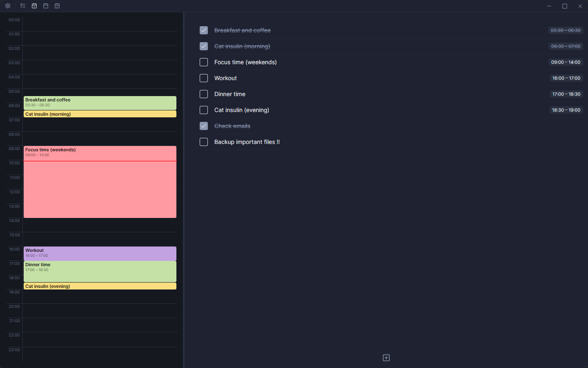The image size is (588, 368).
Task: Uncheck Breakfast and coffee task
Action: pyautogui.click(x=204, y=30)
